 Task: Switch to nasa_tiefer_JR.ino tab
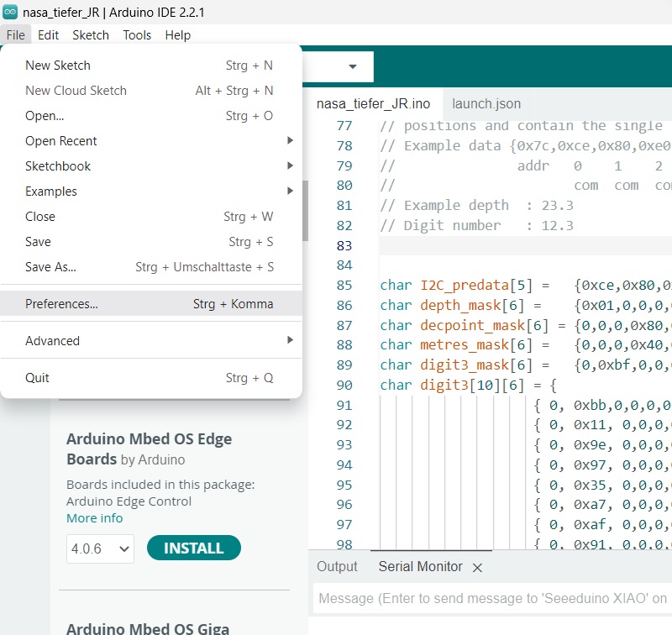point(373,104)
